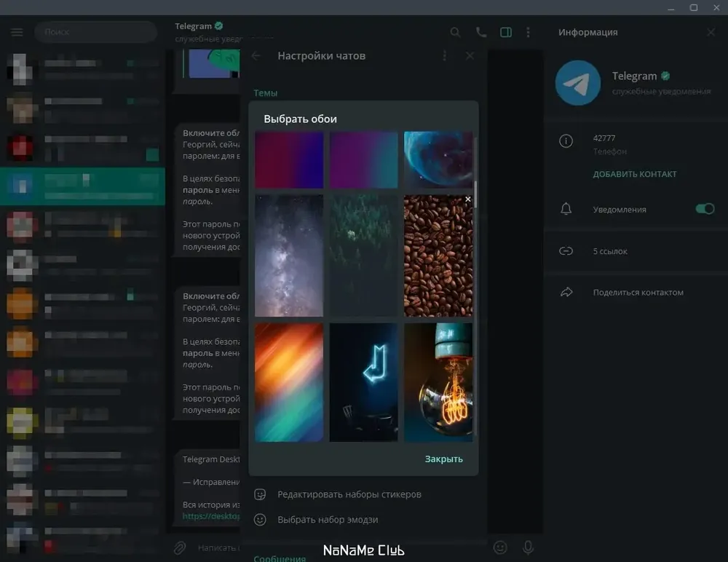Image resolution: width=728 pixels, height=562 pixels.
Task: Click the add contact link
Action: tap(634, 174)
